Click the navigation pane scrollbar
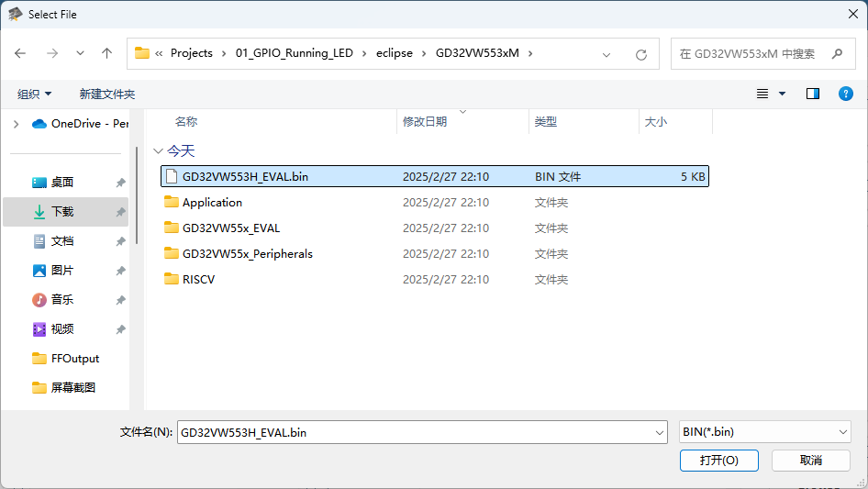 pos(136,194)
